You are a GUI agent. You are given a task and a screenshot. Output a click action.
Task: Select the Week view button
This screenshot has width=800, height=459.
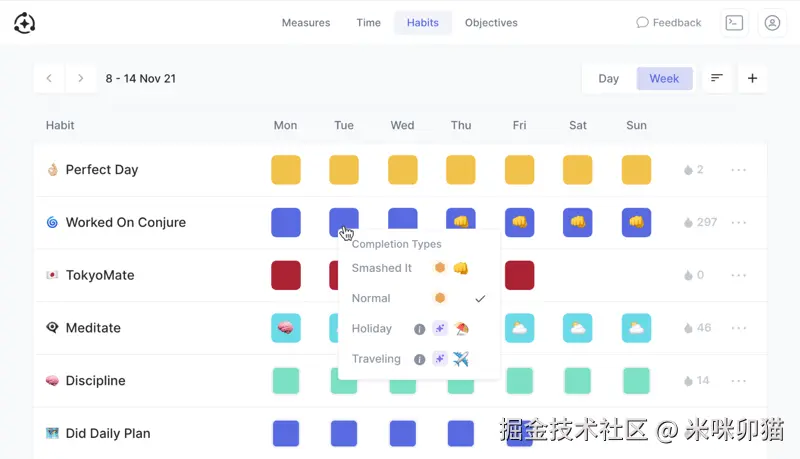click(x=664, y=79)
